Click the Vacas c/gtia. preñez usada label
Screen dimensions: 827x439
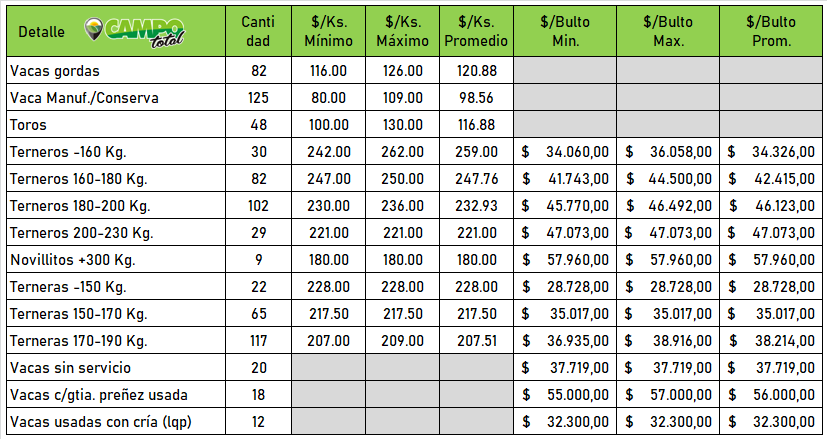pyautogui.click(x=98, y=395)
